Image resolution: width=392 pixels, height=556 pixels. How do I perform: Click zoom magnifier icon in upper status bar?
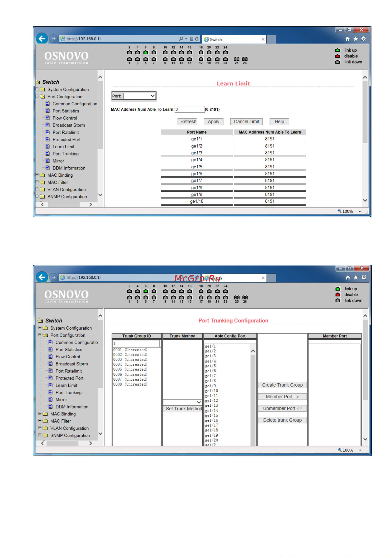(339, 211)
